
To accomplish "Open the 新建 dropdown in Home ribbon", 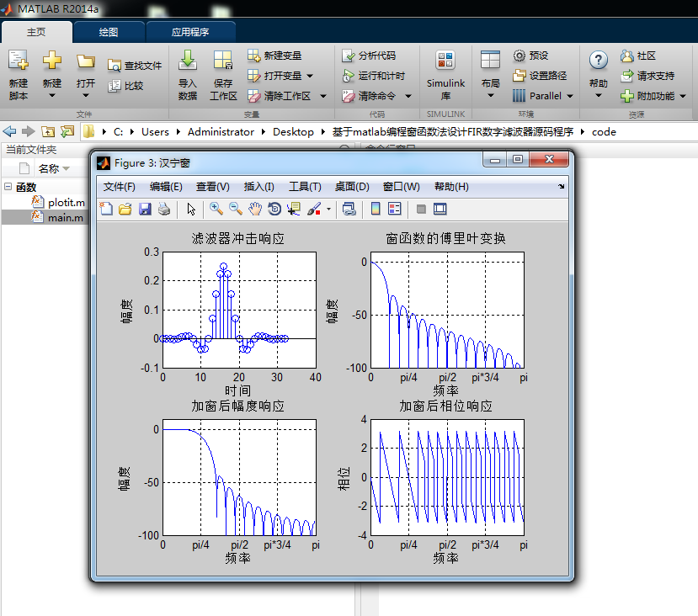I will 52,75.
